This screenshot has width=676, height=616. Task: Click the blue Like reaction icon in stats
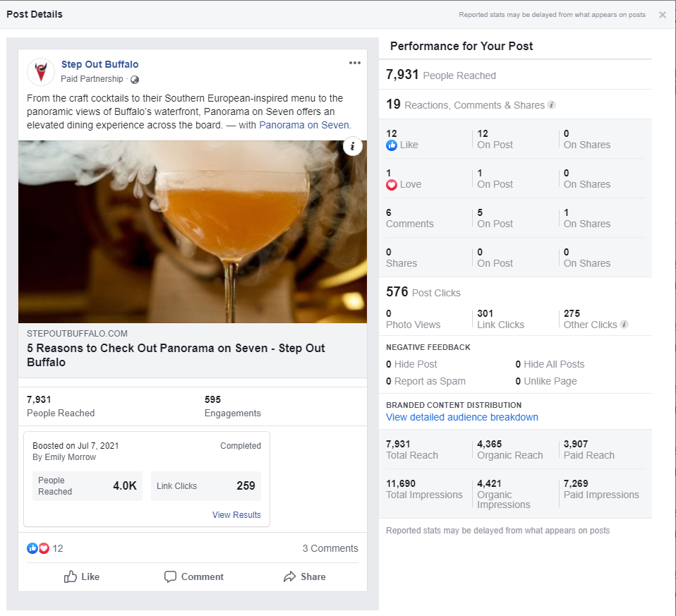click(x=392, y=145)
